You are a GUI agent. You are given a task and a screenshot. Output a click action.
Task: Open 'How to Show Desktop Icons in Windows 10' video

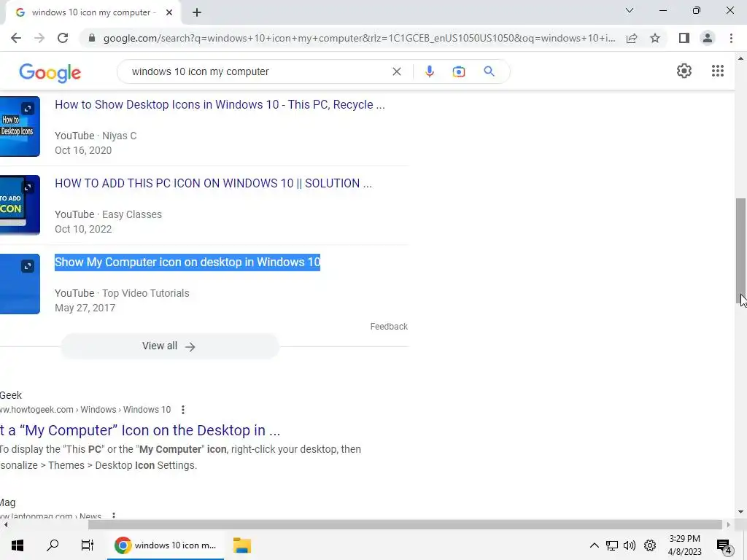(x=220, y=105)
